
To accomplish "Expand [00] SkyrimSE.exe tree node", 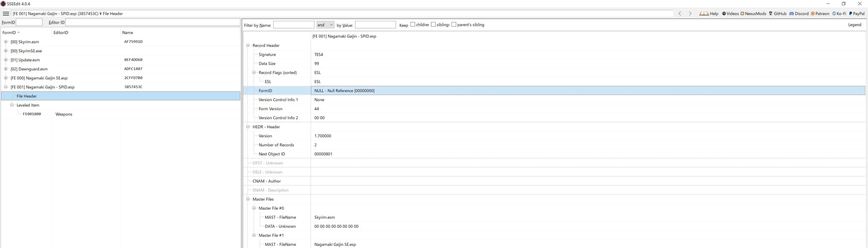I will coord(6,51).
